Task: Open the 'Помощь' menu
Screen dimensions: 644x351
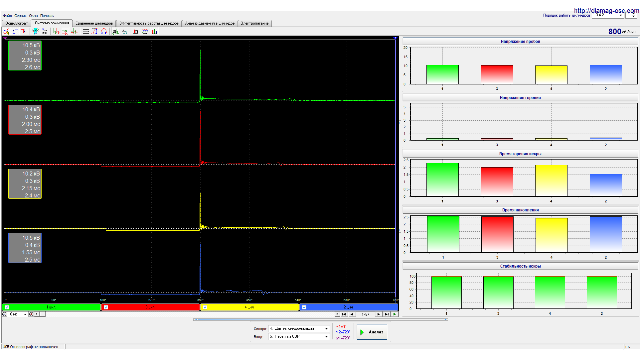Action: (x=47, y=16)
